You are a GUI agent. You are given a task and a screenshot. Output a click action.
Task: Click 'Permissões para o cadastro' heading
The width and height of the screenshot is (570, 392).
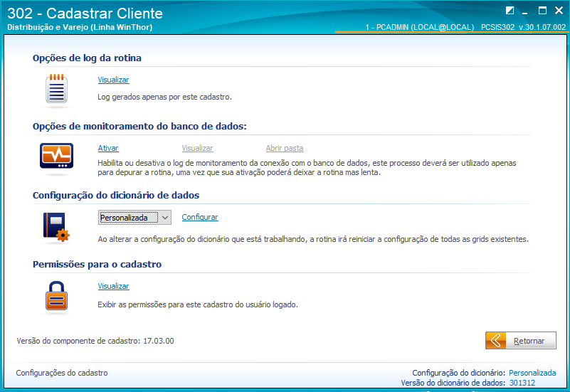(97, 265)
